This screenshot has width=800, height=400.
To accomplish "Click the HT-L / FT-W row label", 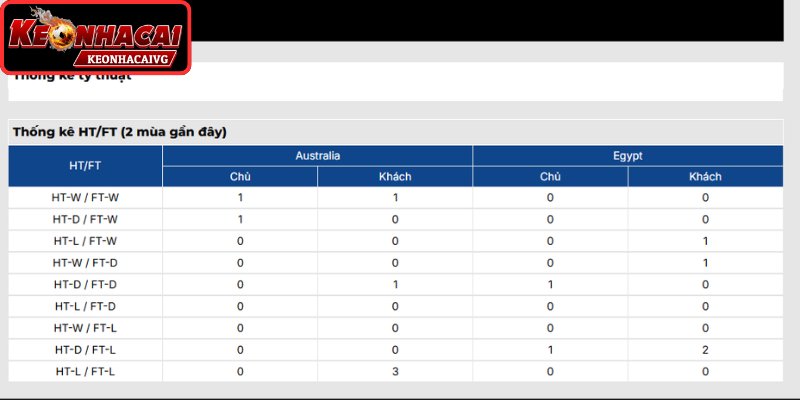I will coord(85,241).
